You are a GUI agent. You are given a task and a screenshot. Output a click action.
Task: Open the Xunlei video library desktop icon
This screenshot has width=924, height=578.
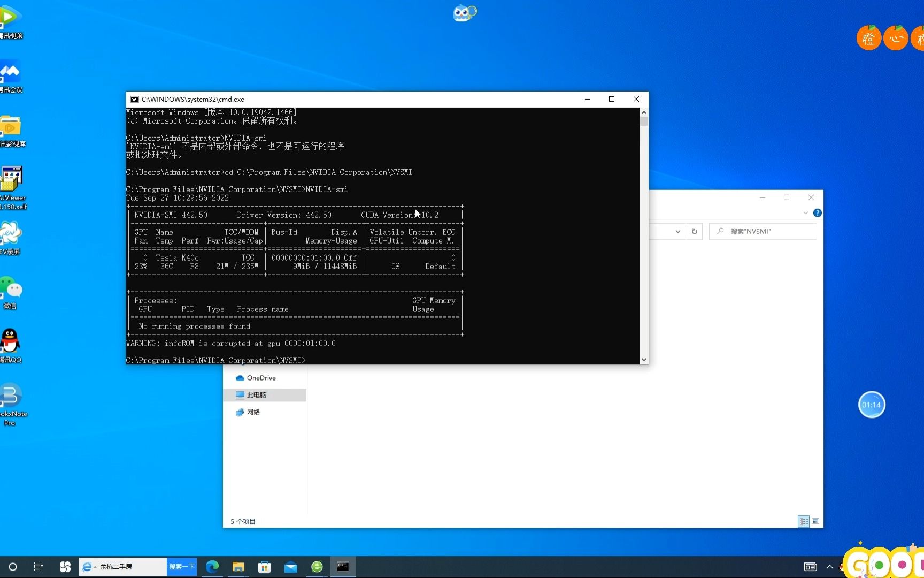(x=11, y=130)
